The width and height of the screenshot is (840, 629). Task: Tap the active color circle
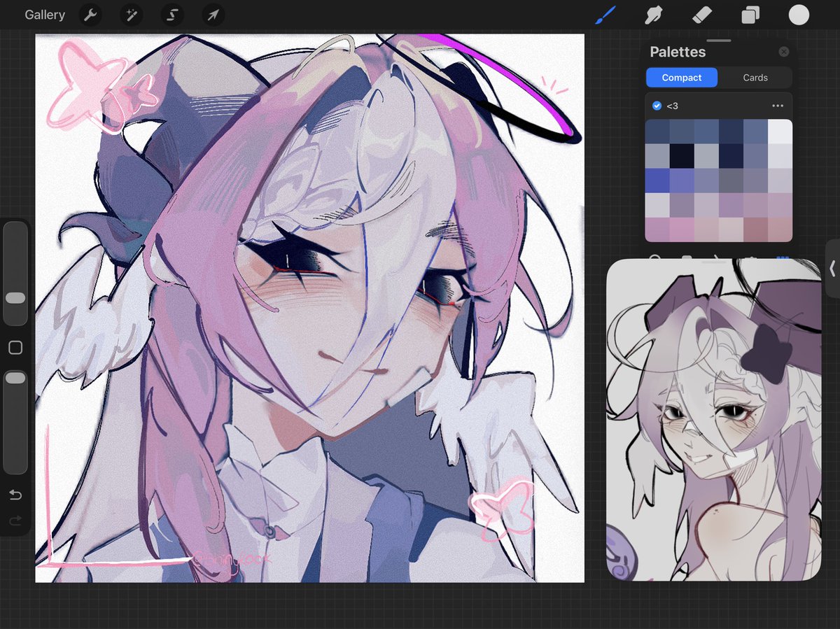(799, 15)
